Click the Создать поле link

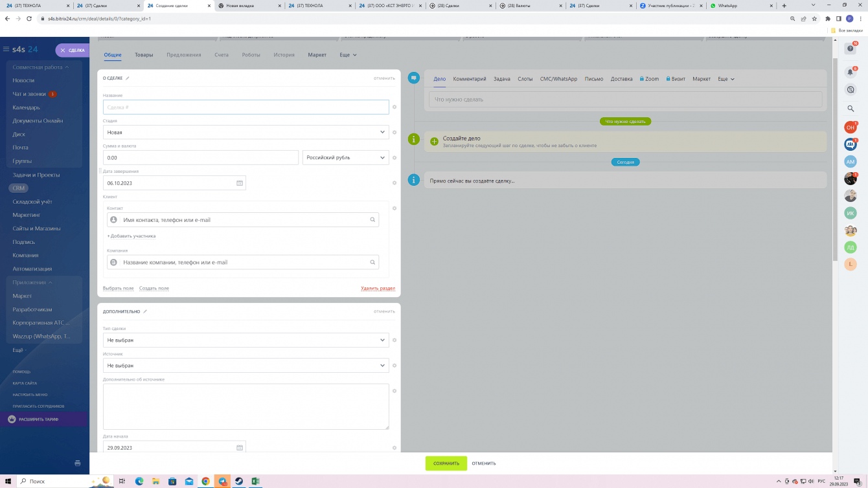[x=154, y=288]
